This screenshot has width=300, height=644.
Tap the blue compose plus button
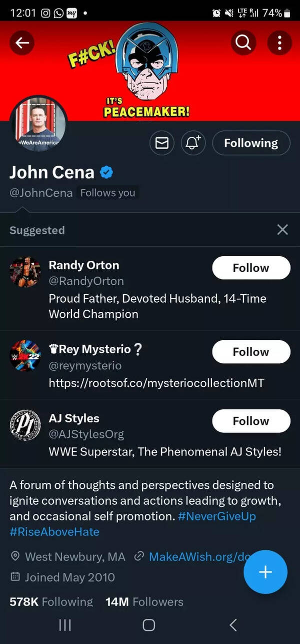265,572
